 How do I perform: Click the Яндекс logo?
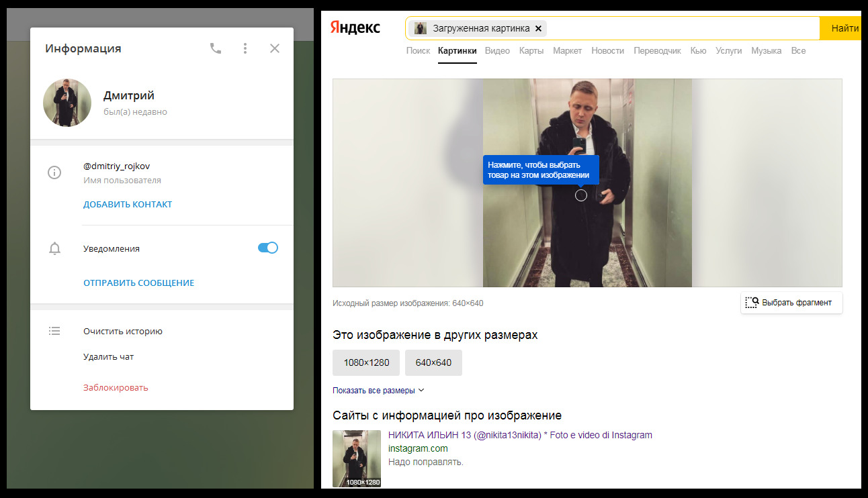pyautogui.click(x=355, y=28)
